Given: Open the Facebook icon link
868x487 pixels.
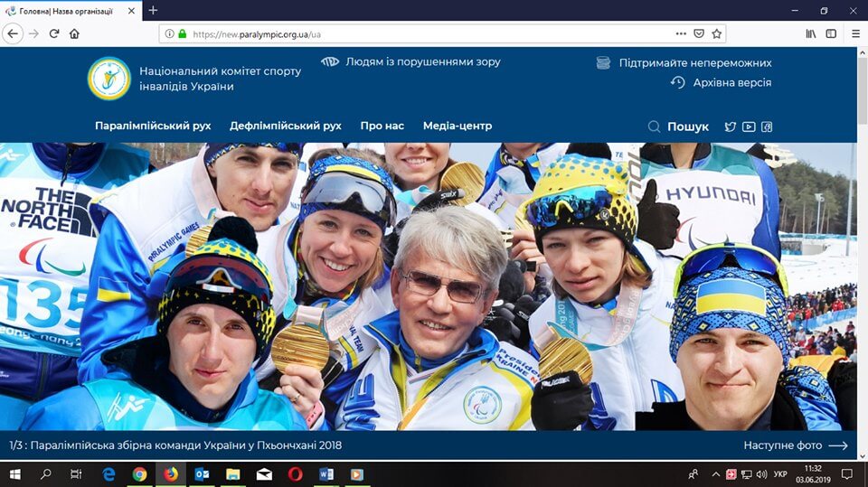Looking at the screenshot, I should tap(767, 126).
